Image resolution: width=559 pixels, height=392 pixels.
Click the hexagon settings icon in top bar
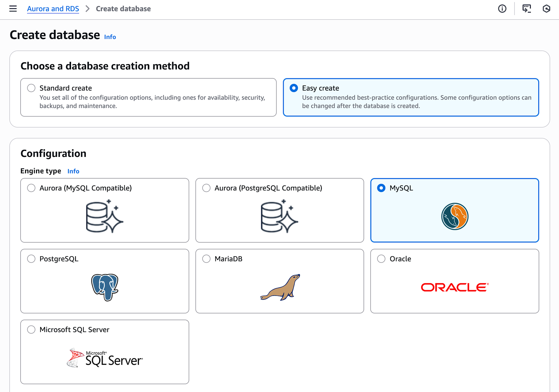click(x=546, y=9)
